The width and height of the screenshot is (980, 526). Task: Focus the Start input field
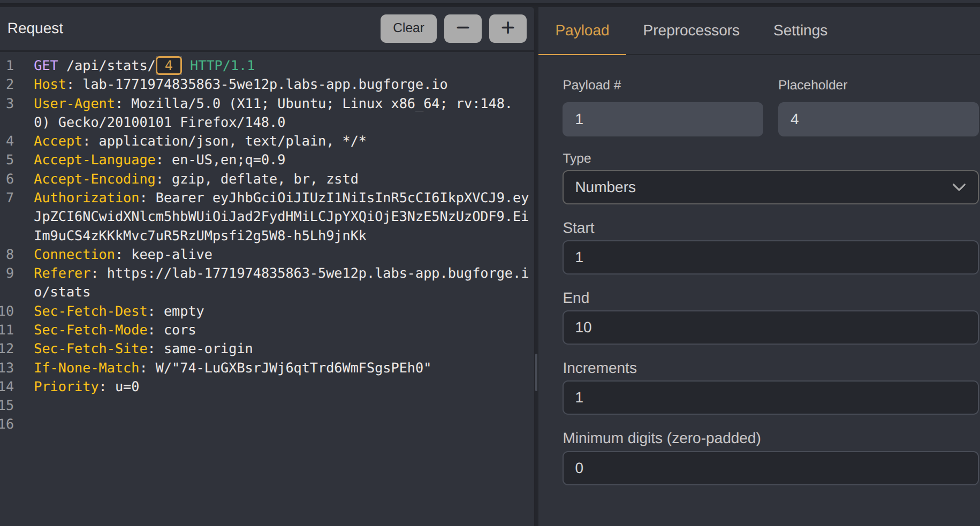(x=770, y=257)
